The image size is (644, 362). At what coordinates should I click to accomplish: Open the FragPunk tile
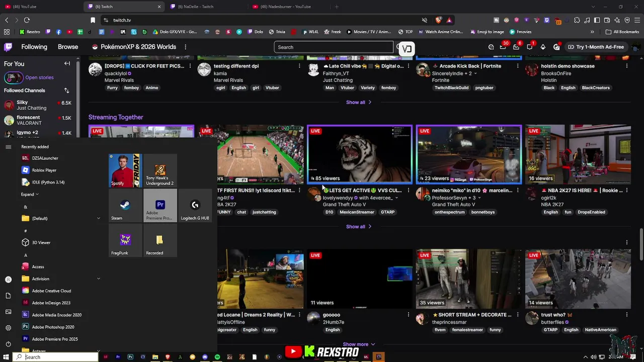click(125, 240)
